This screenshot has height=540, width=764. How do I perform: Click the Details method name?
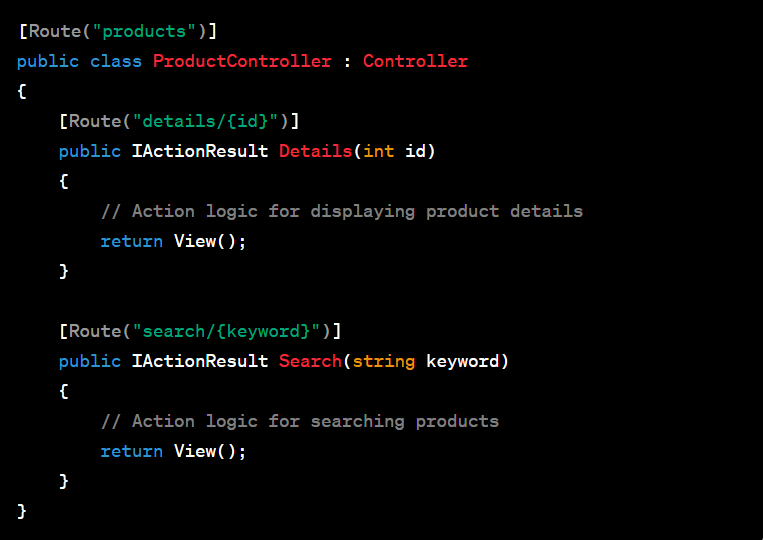315,151
